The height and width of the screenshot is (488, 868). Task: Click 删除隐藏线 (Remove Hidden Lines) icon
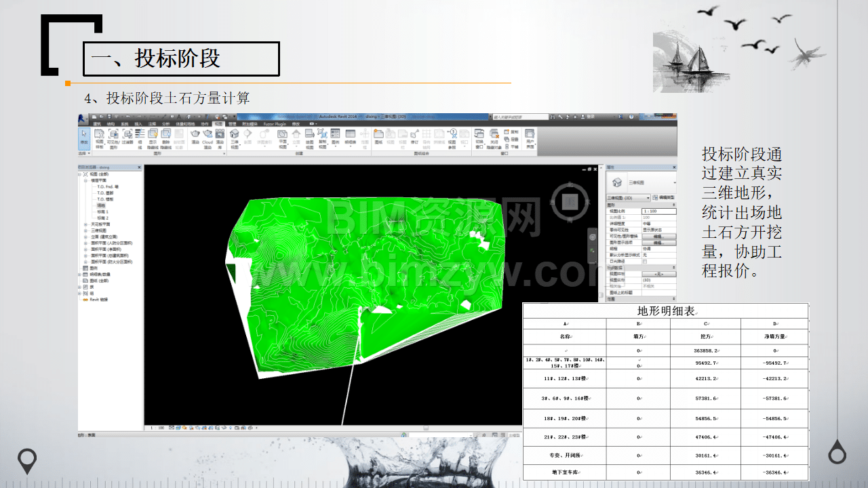pos(166,139)
